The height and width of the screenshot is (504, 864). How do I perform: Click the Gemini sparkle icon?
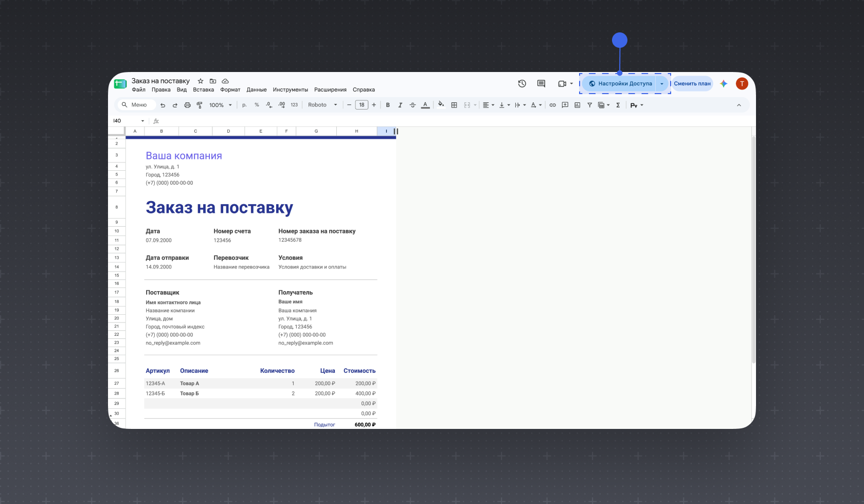click(724, 83)
